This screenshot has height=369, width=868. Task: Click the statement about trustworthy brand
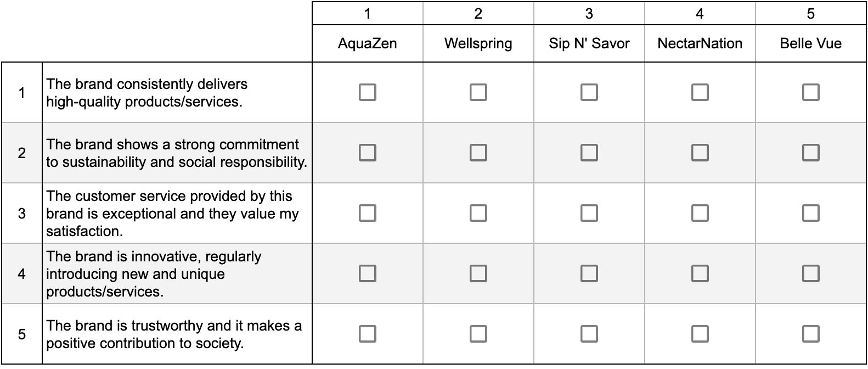tap(174, 334)
